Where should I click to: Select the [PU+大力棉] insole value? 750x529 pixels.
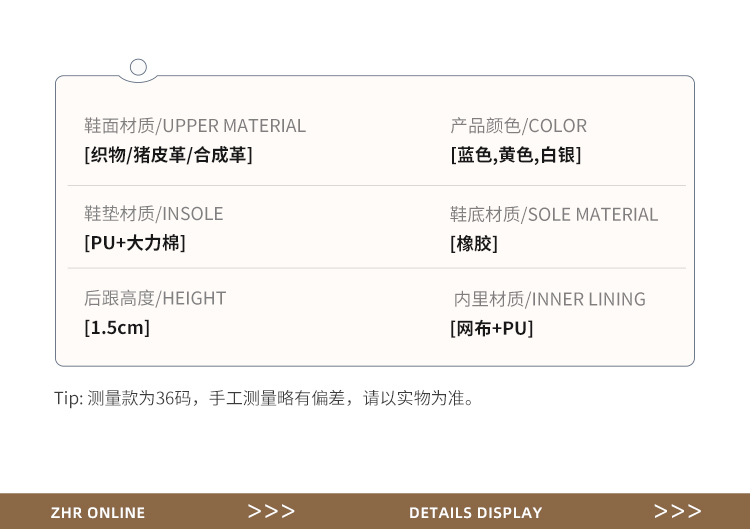135,243
